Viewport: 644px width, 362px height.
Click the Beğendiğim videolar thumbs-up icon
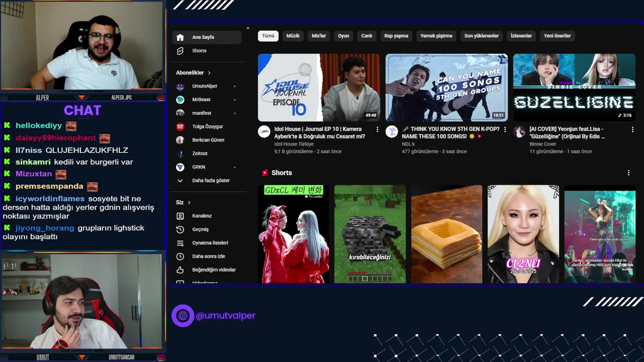click(180, 270)
